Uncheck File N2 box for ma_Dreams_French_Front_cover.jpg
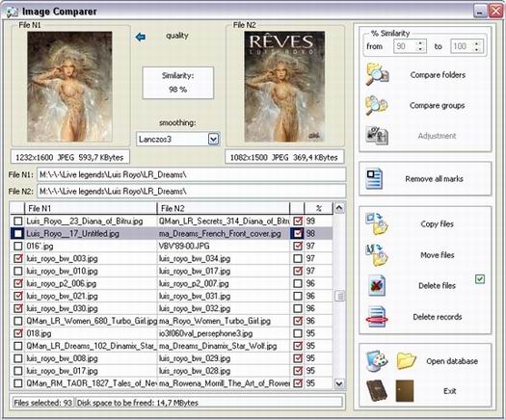This screenshot has height=420, width=506. coord(298,233)
